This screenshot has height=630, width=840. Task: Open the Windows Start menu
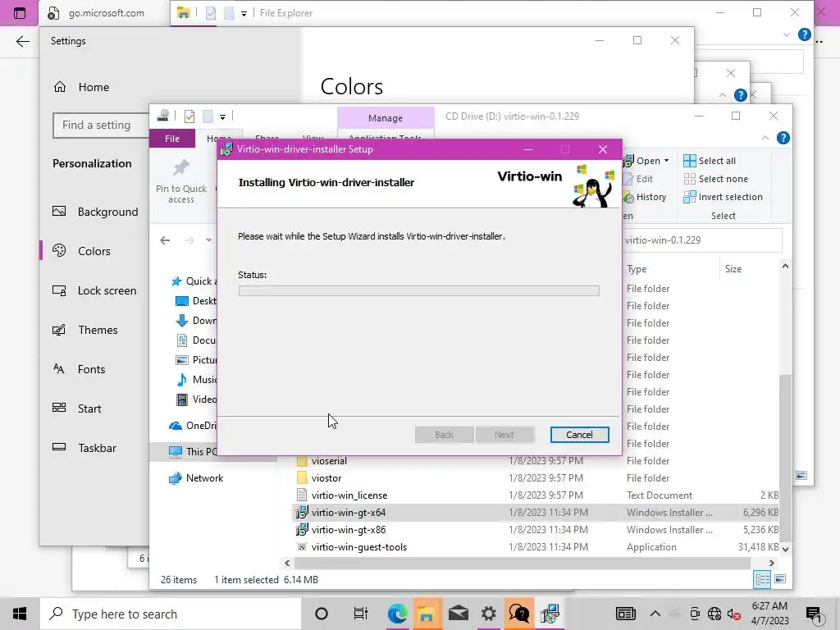point(20,614)
